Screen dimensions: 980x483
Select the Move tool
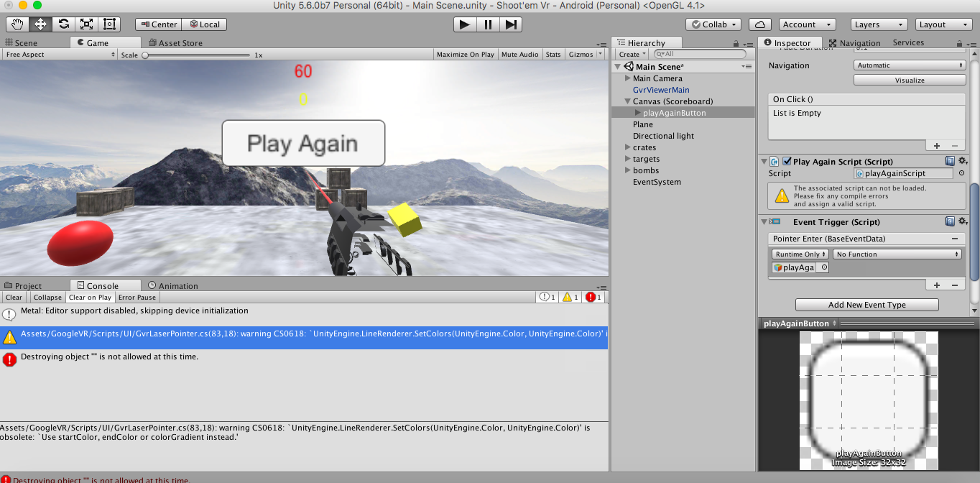(41, 24)
